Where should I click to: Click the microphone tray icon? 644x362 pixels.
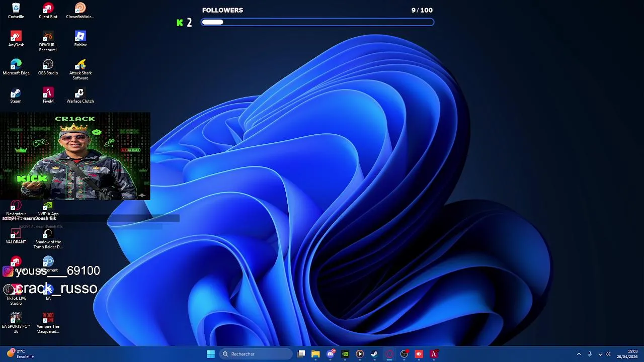coord(589,354)
